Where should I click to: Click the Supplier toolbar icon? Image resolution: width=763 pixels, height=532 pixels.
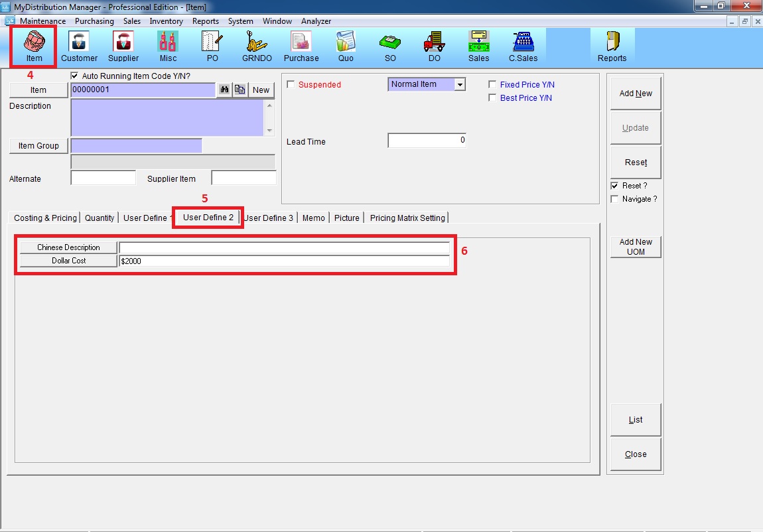[x=123, y=46]
